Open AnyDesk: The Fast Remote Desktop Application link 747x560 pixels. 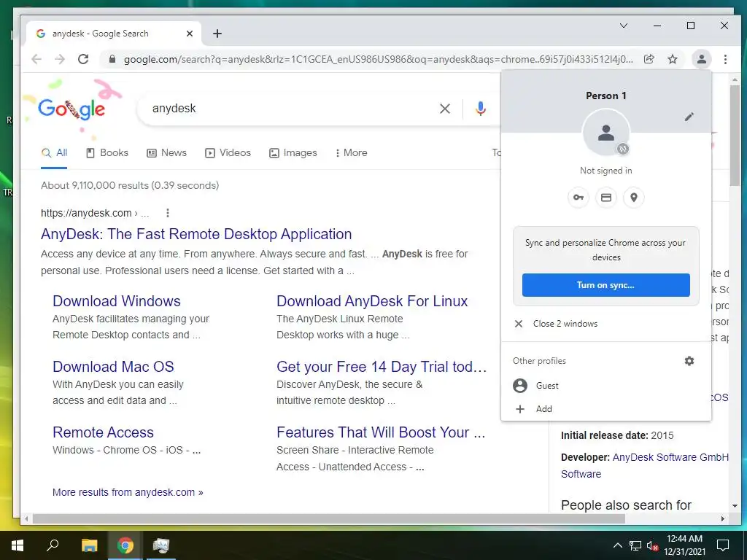196,234
